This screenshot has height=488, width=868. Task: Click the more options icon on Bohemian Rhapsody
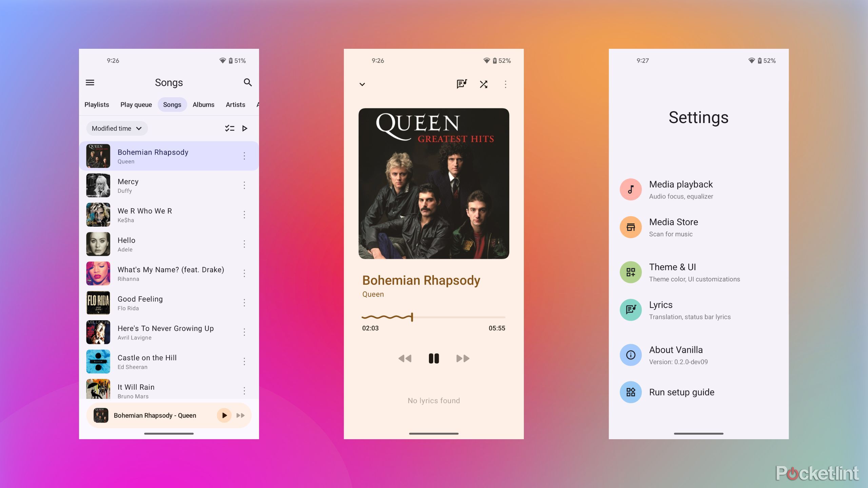click(244, 156)
